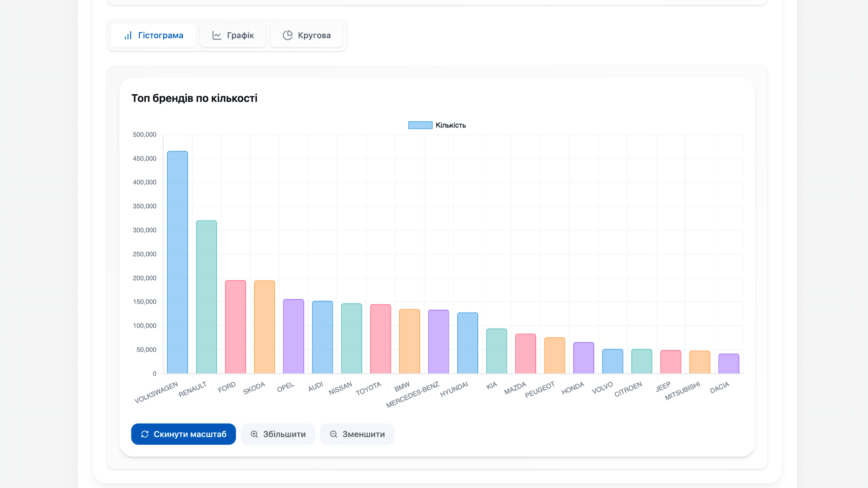
Task: Hide the data series by clicking legend text Кількість
Action: 450,125
